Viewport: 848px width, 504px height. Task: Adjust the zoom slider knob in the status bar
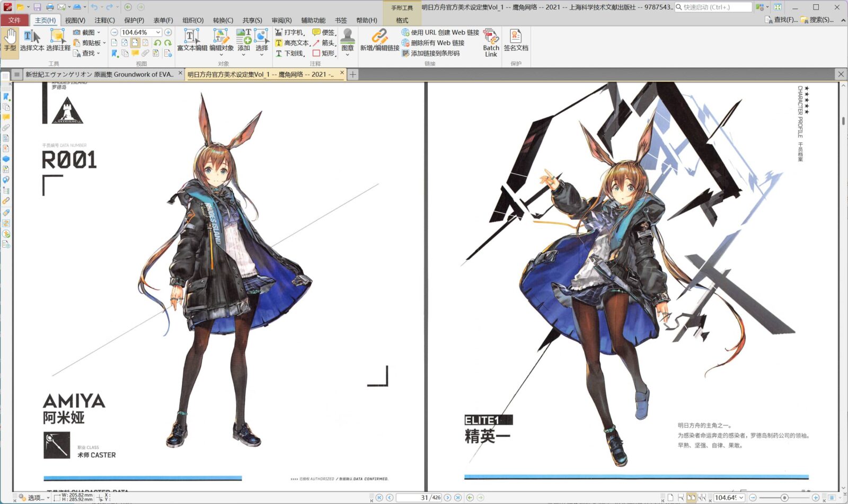[784, 498]
